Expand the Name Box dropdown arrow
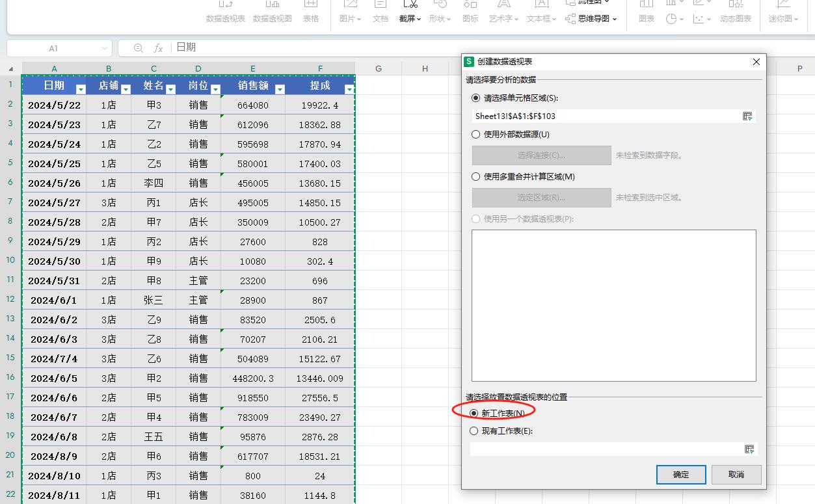The image size is (815, 504). coord(105,49)
